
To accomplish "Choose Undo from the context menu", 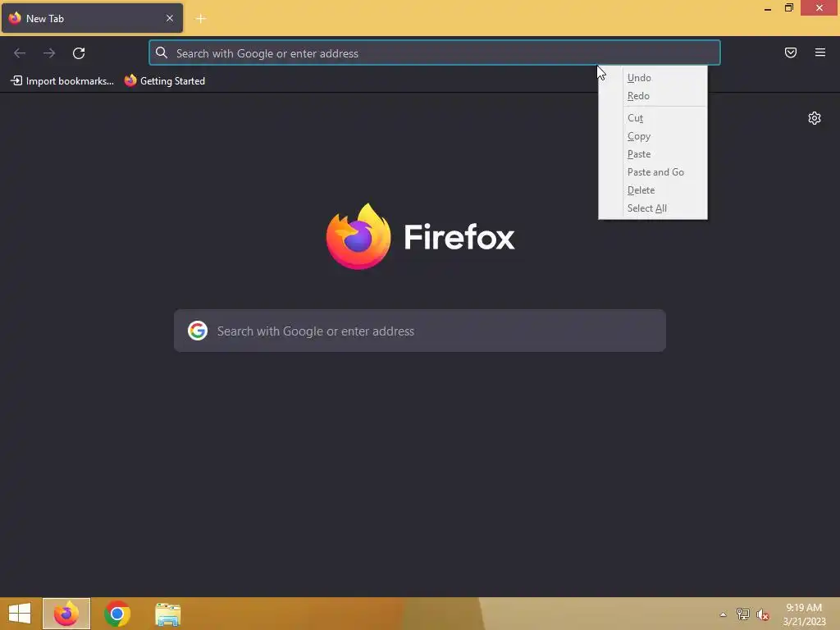I will (x=652, y=78).
